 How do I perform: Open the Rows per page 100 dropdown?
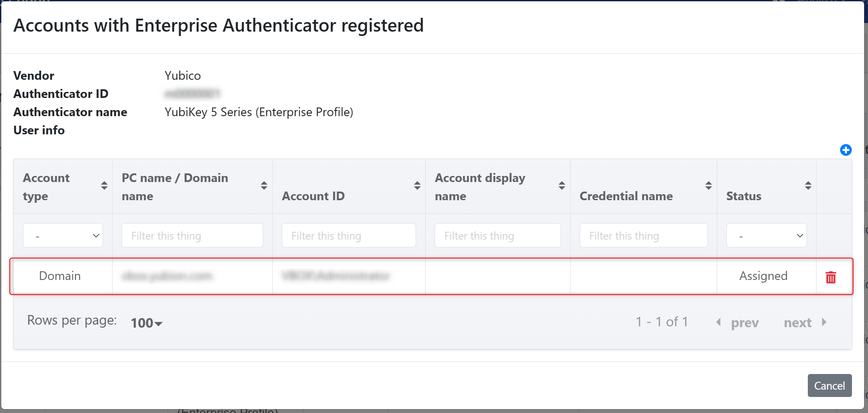tap(146, 323)
